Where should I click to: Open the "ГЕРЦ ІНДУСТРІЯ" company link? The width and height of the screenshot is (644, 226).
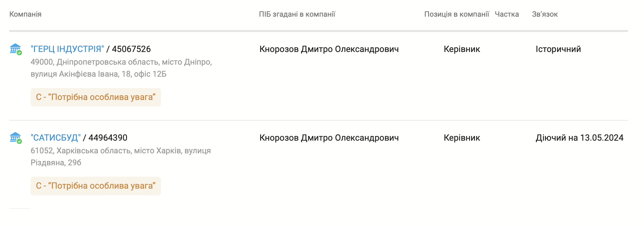[x=67, y=49]
